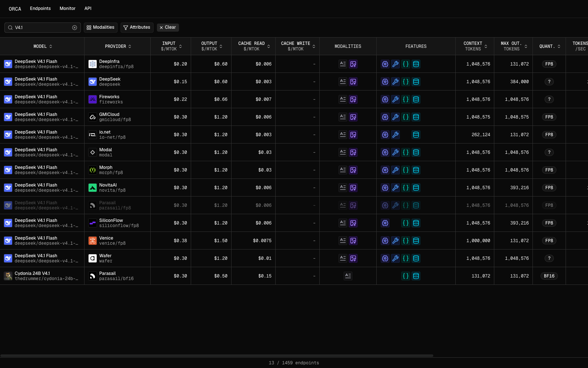Screen dimensions: 588x368
Task: Clear the search field with the X icon
Action: pos(75,28)
